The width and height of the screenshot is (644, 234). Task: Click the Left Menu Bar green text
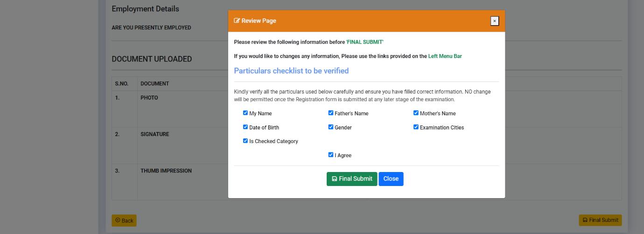pos(445,56)
